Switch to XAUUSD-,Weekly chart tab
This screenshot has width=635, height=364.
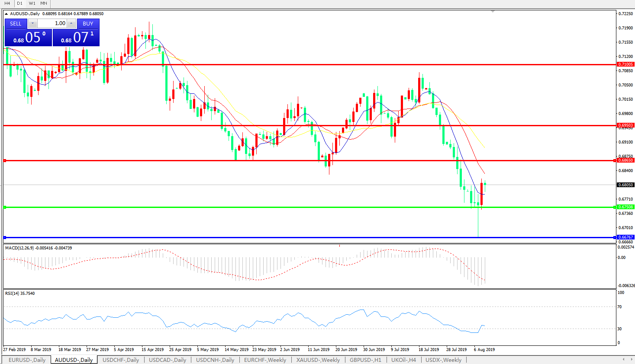tap(318, 360)
